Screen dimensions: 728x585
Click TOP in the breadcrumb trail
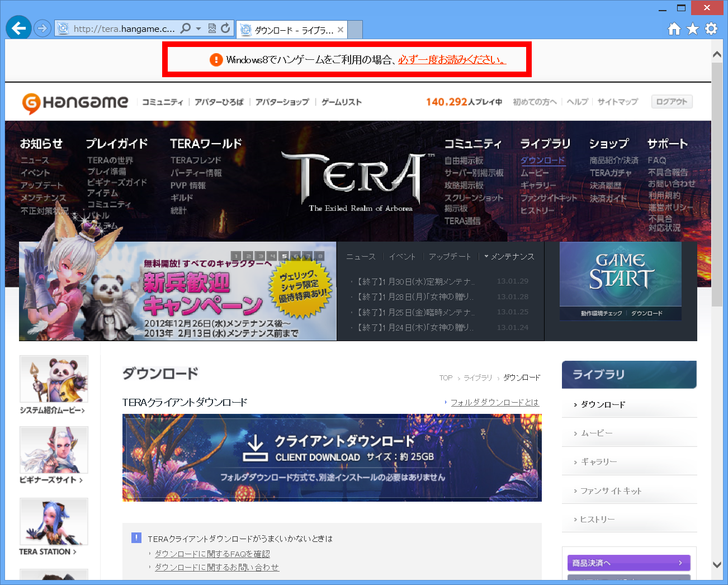pos(446,378)
